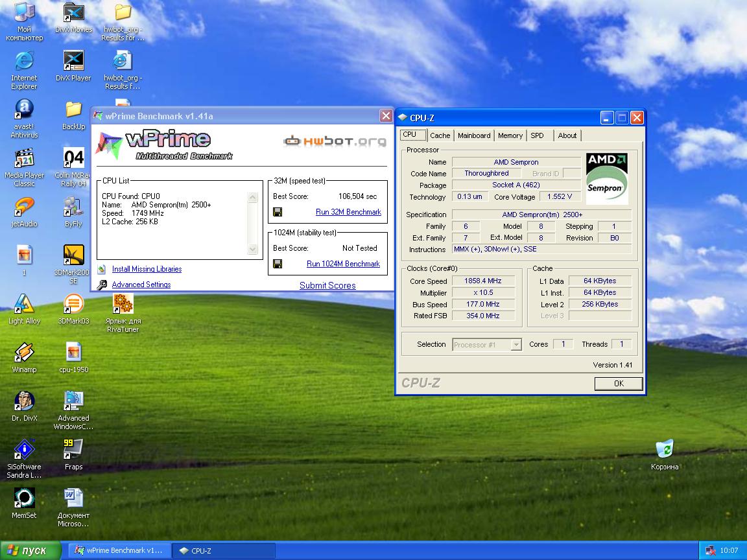Launch Winamp desktop icon
The image size is (747, 560).
click(24, 358)
